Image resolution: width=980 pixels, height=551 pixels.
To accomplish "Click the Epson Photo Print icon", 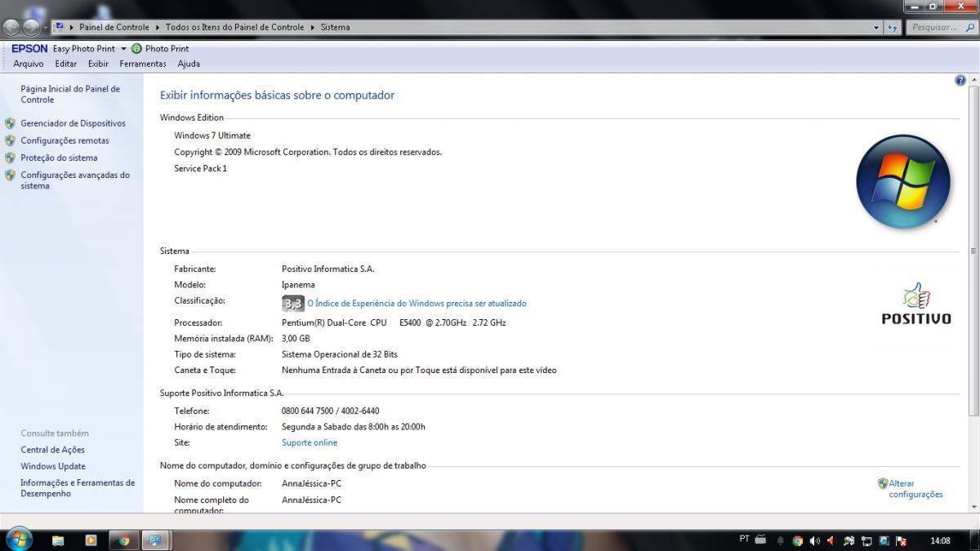I will [136, 49].
